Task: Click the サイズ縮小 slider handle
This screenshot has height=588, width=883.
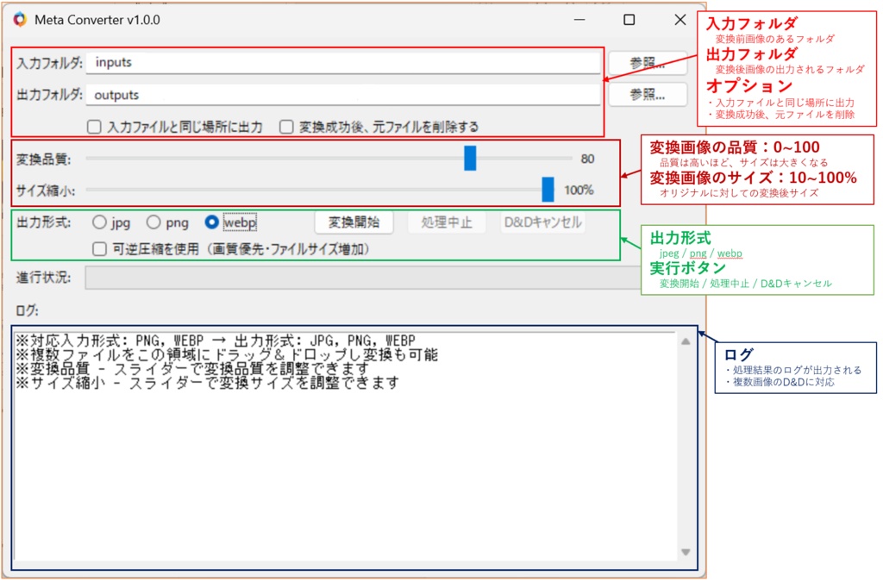Action: 549,190
